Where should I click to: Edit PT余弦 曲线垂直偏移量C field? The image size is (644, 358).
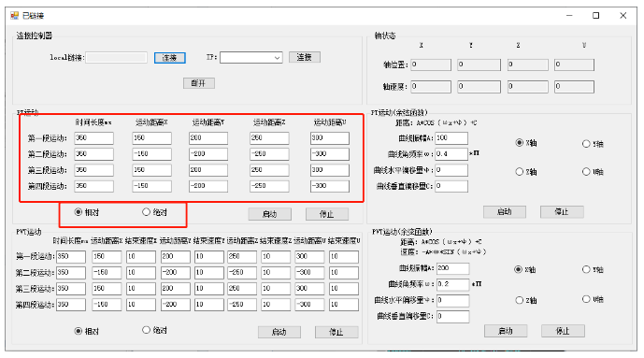451,186
